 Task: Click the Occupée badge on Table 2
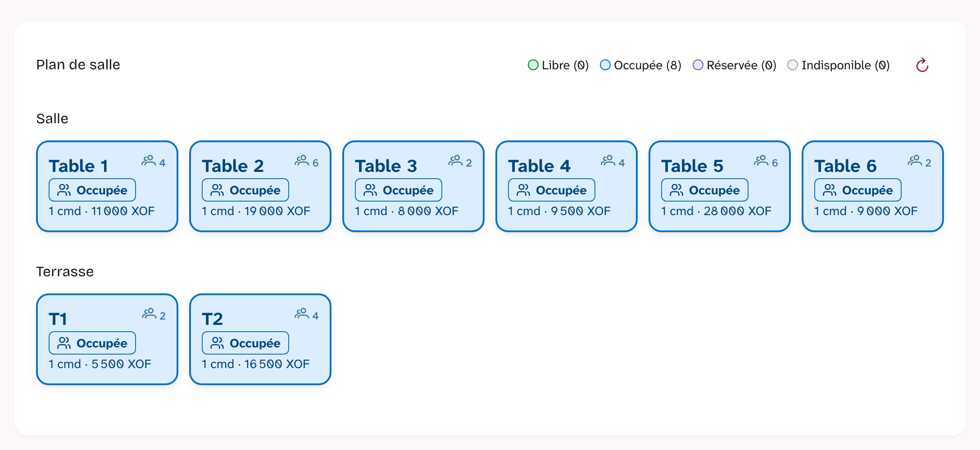pos(245,190)
